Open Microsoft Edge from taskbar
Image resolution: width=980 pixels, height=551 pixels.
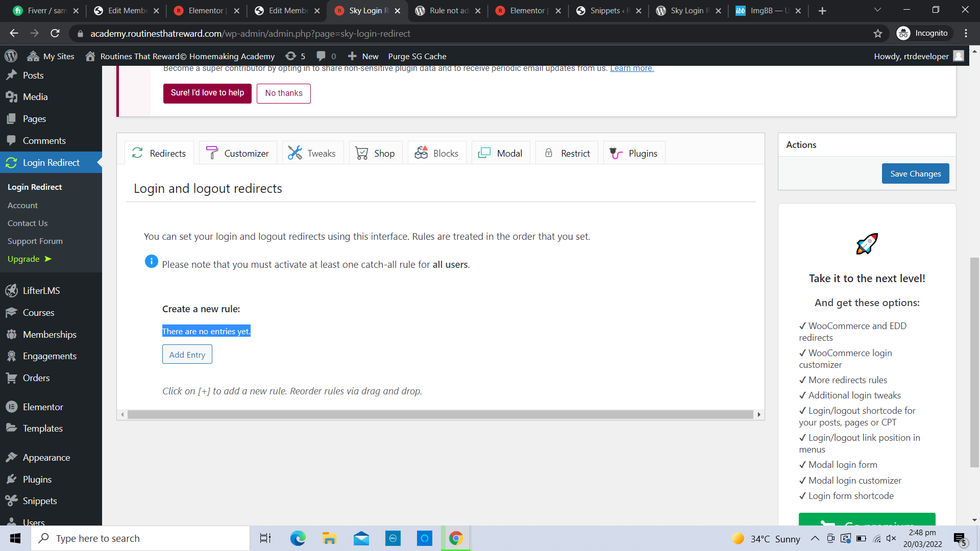click(298, 538)
